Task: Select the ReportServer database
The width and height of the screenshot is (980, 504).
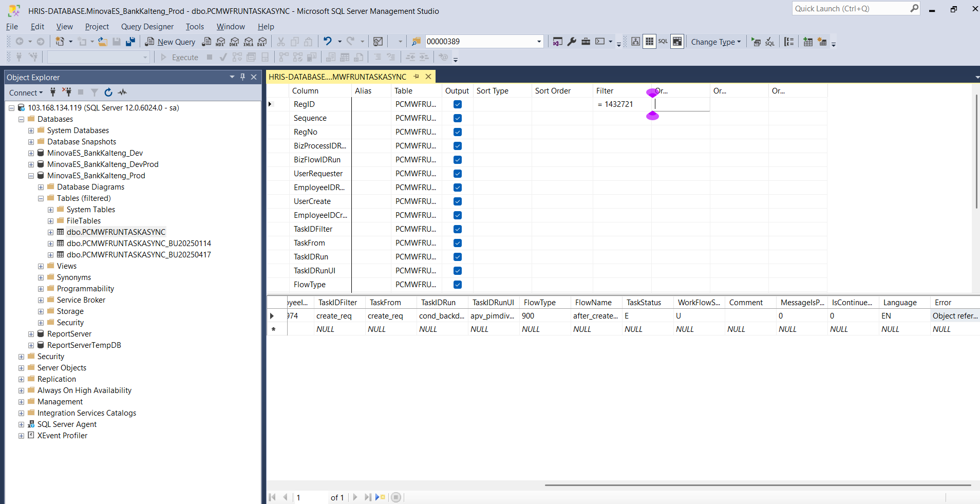Action: 69,334
